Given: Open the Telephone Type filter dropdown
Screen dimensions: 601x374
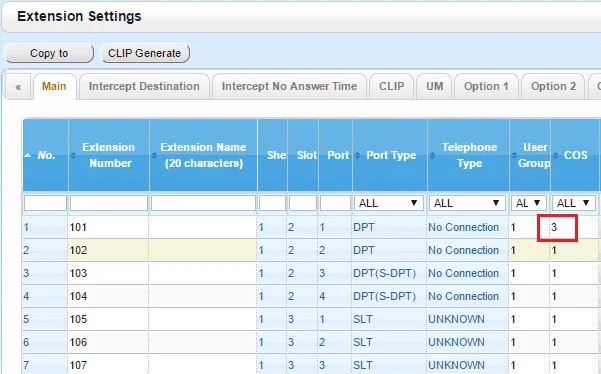Looking at the screenshot, I should click(468, 203).
